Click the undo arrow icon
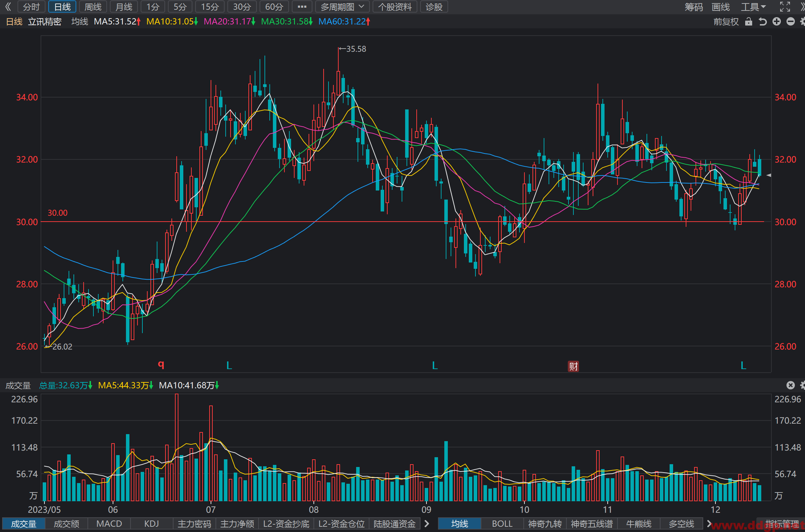The image size is (805, 532). tap(763, 22)
